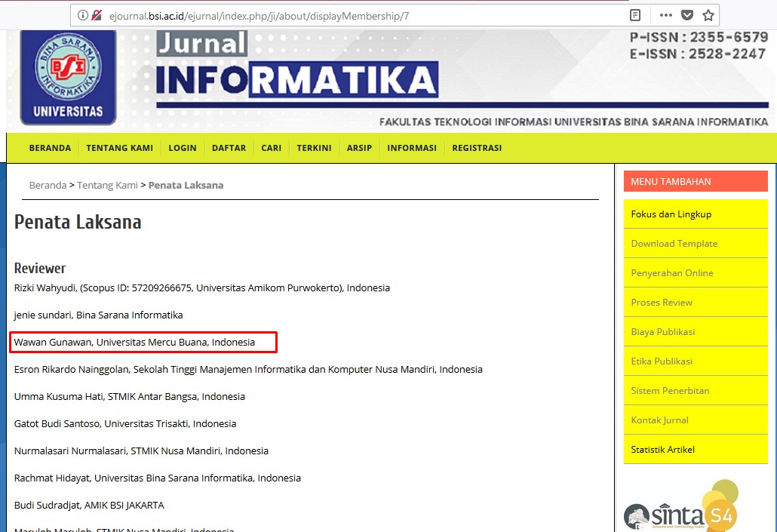The image size is (777, 532).
Task: Open Download Template sidebar link
Action: tap(696, 244)
